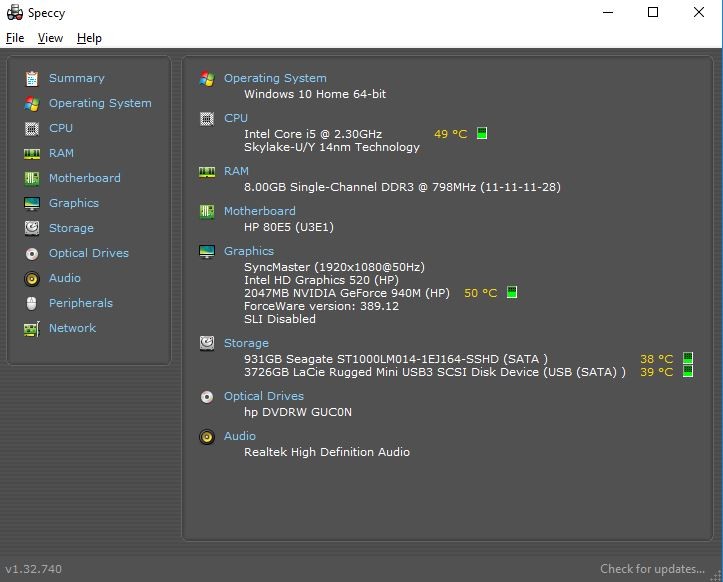The width and height of the screenshot is (723, 582).
Task: Select the Motherboard icon in sidebar
Action: click(31, 178)
